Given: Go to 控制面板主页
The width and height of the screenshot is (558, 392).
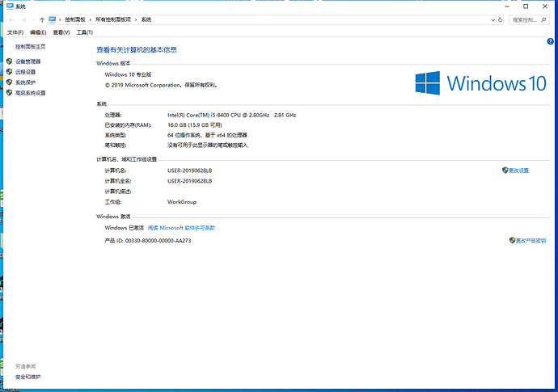Looking at the screenshot, I should tap(30, 47).
